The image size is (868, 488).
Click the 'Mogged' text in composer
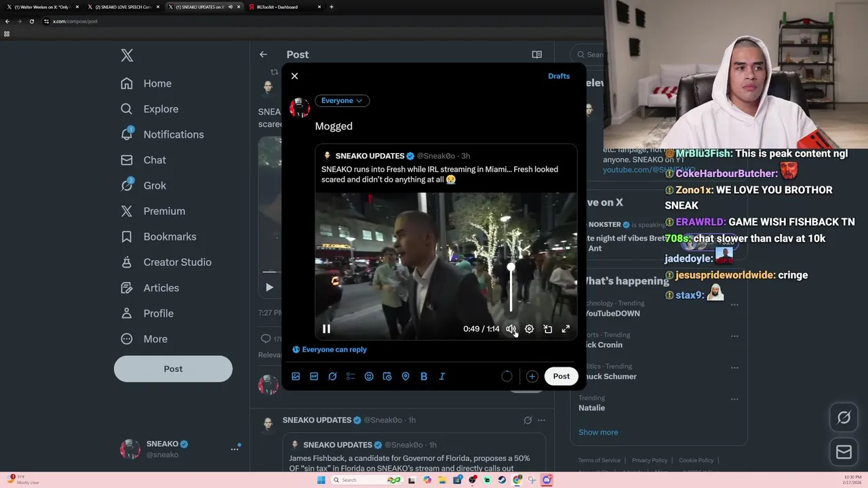334,126
